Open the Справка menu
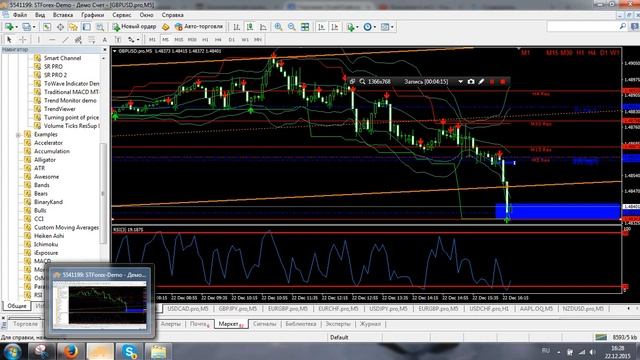This screenshot has height=360, width=640. 172,15
